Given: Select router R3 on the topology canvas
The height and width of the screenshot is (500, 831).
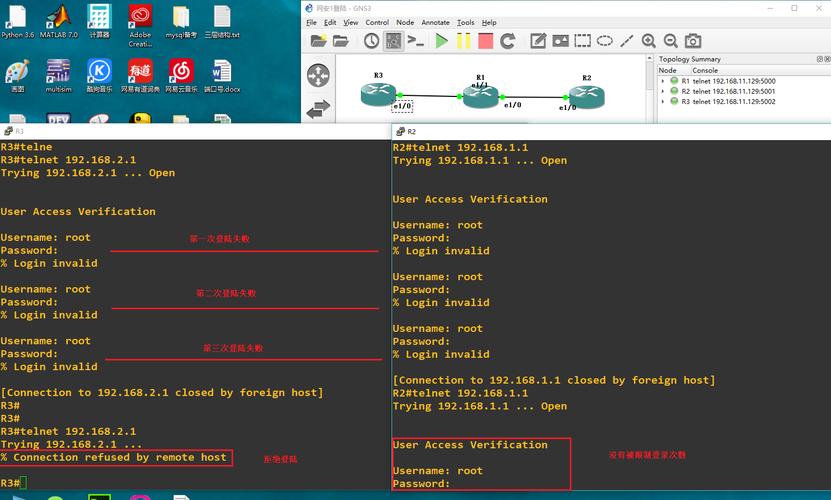Looking at the screenshot, I should (378, 94).
